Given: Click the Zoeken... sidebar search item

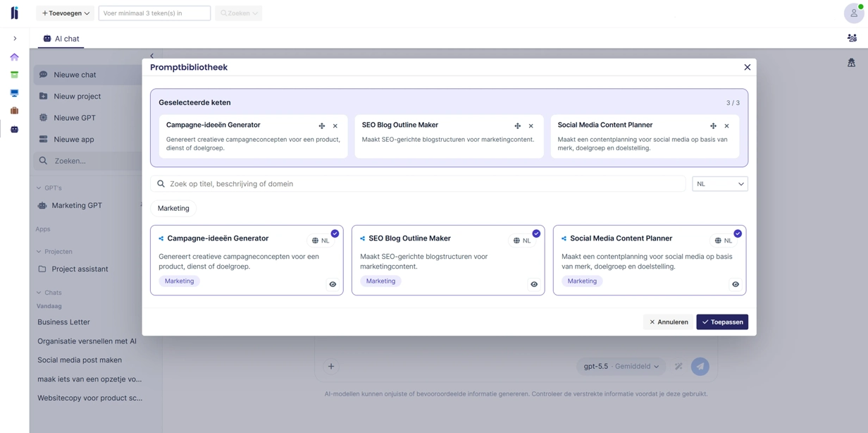Looking at the screenshot, I should (x=89, y=161).
